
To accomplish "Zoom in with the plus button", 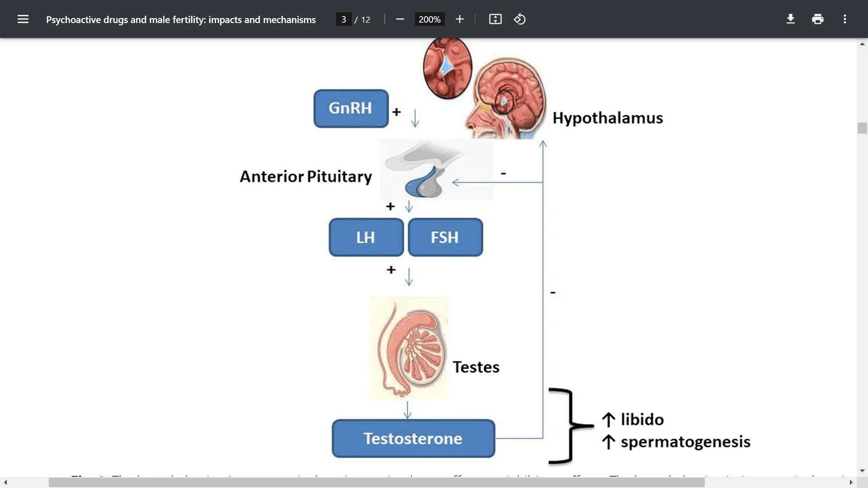I will (459, 19).
